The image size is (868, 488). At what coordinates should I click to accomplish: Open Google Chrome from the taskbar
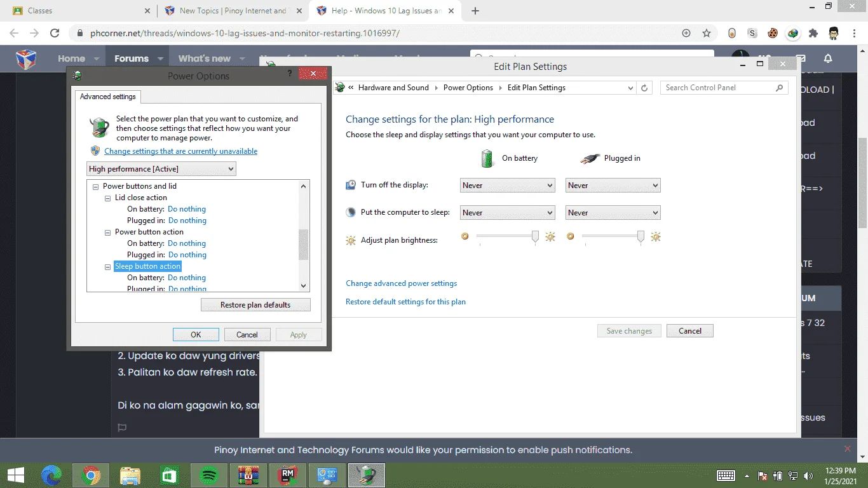point(91,475)
